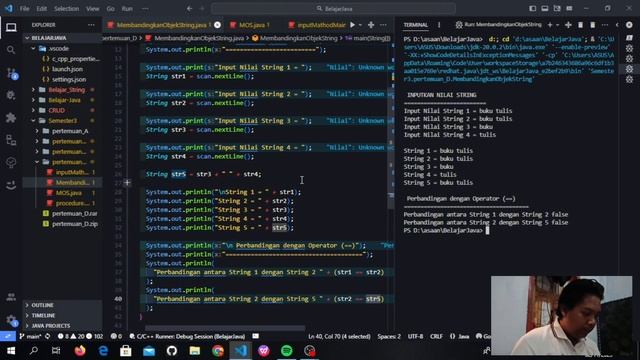
Task: Open the File menu
Action: pos(24,8)
